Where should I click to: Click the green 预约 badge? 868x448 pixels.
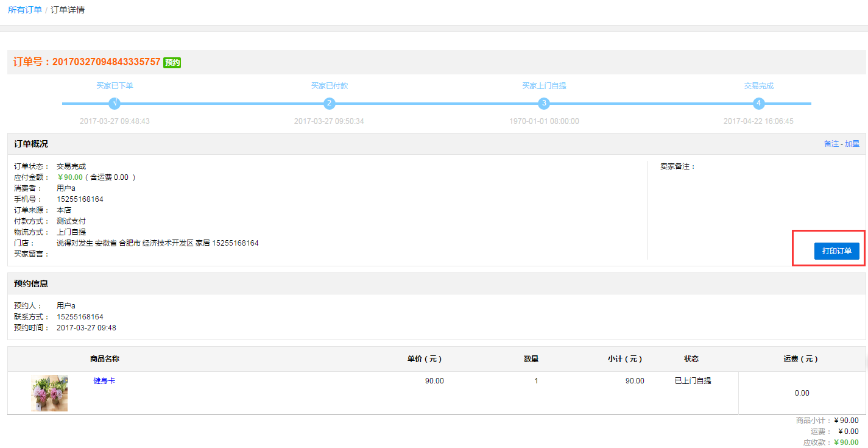pyautogui.click(x=172, y=62)
